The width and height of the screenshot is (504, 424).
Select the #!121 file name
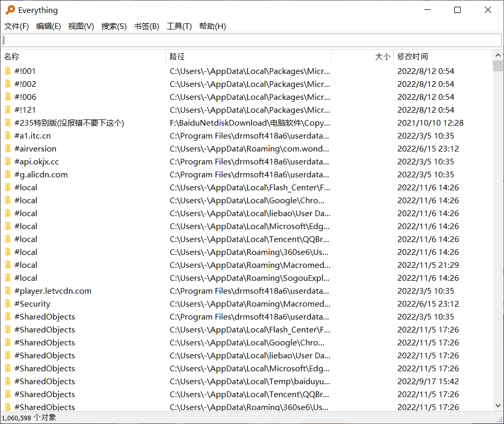click(x=25, y=110)
